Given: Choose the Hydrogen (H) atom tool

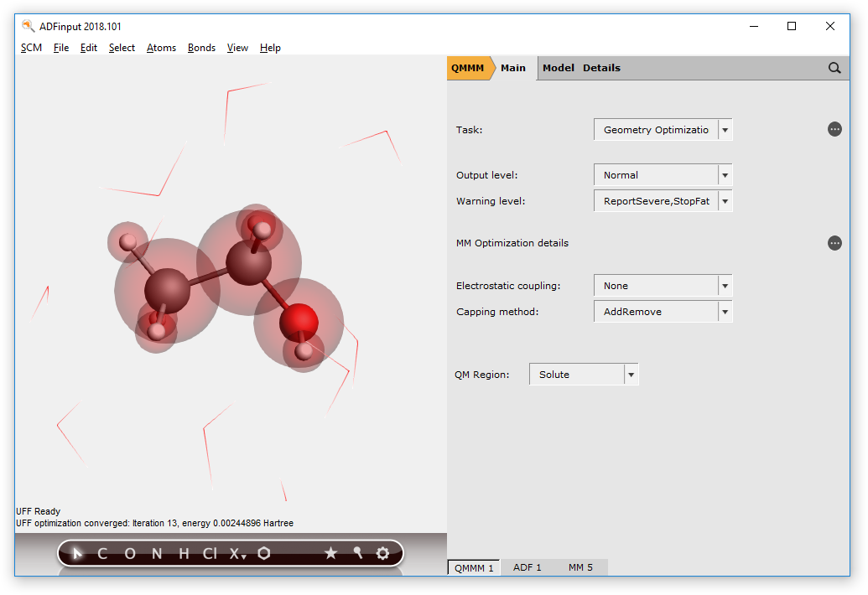Looking at the screenshot, I should click(x=185, y=554).
